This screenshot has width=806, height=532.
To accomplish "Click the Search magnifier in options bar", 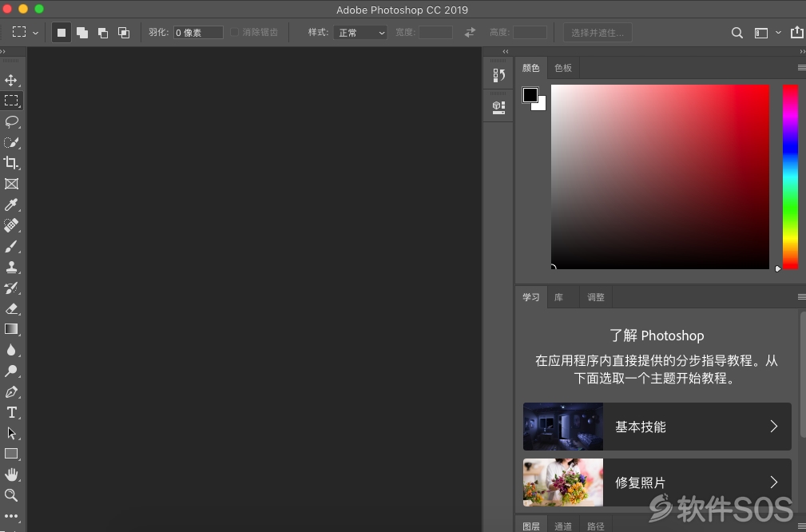I will 737,33.
